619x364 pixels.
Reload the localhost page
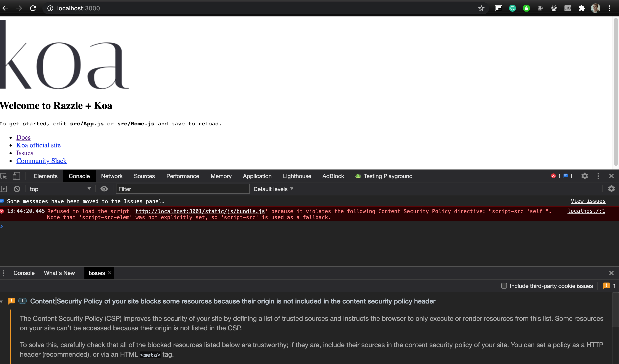[33, 8]
